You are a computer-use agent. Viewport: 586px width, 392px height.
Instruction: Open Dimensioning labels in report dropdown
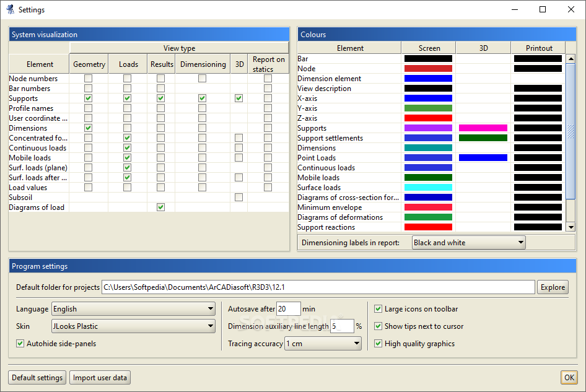469,243
